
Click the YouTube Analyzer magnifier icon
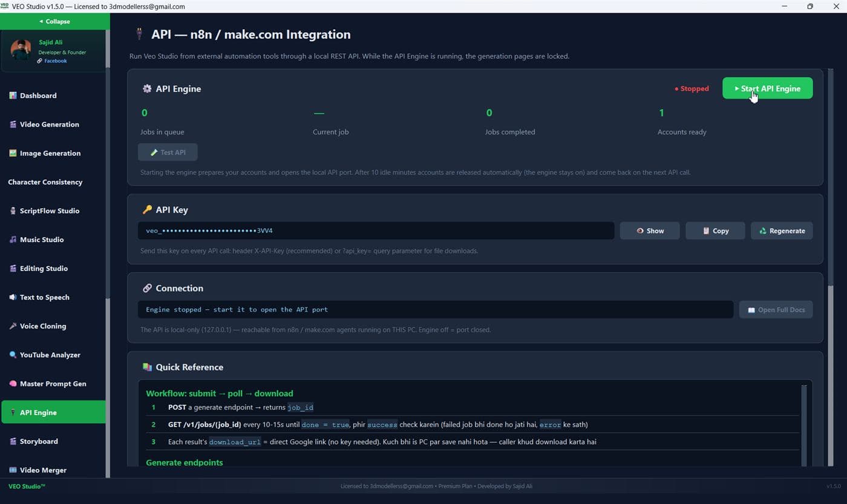[x=13, y=355]
